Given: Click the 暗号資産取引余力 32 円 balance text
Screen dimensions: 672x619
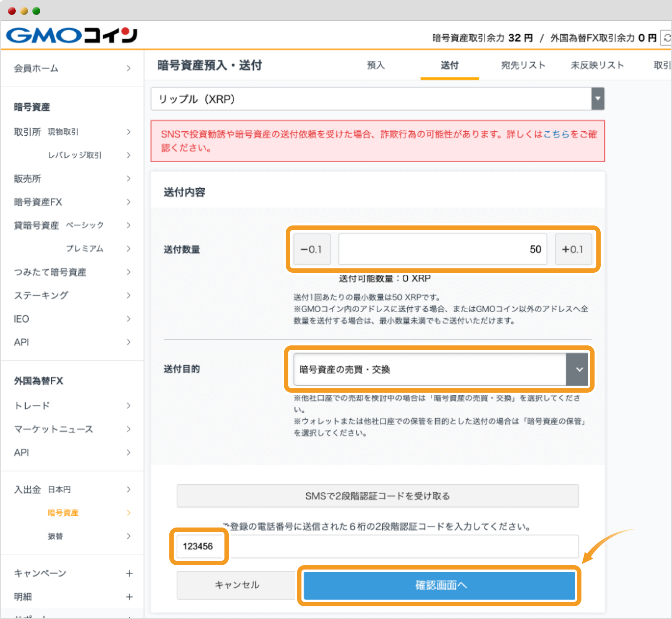Looking at the screenshot, I should tap(483, 38).
